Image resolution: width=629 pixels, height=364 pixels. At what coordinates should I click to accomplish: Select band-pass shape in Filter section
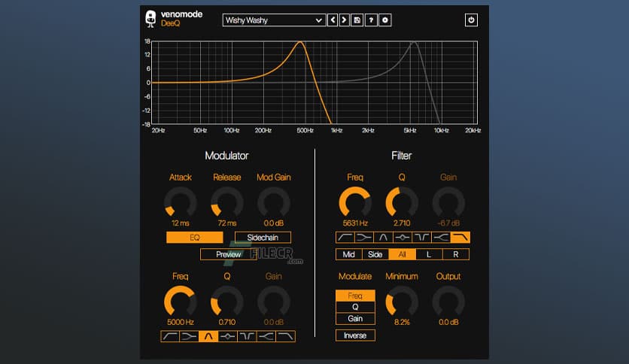point(384,238)
